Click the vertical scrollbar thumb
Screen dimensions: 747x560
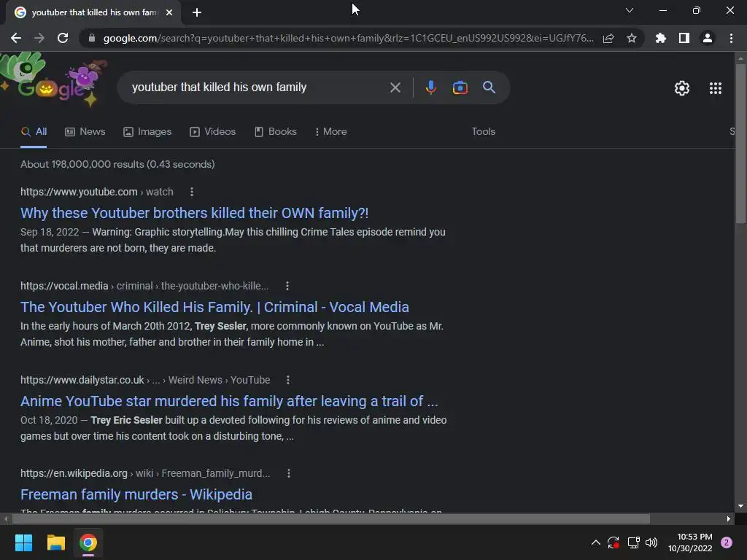(740, 143)
